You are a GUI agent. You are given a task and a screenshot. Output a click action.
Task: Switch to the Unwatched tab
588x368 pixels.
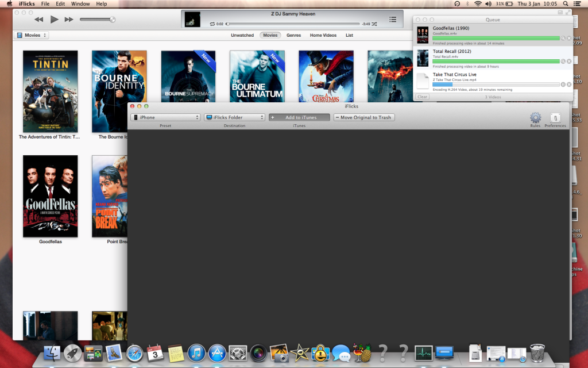(x=242, y=35)
